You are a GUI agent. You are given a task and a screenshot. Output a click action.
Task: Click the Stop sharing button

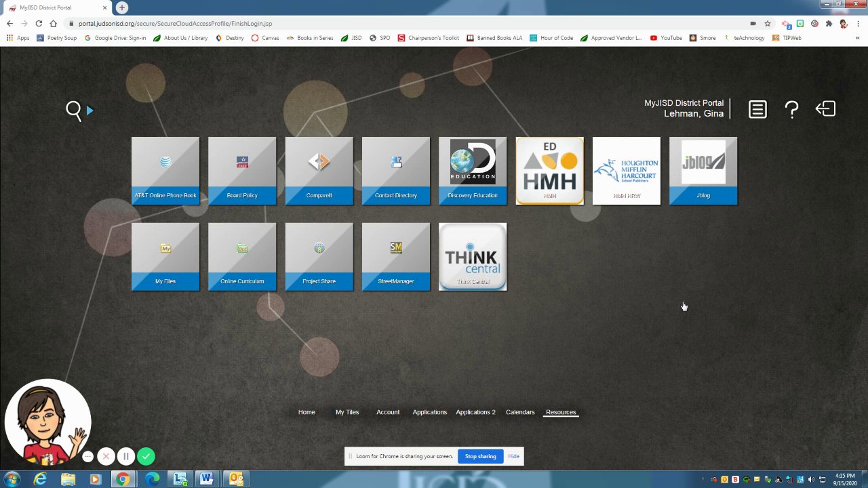[481, 456]
